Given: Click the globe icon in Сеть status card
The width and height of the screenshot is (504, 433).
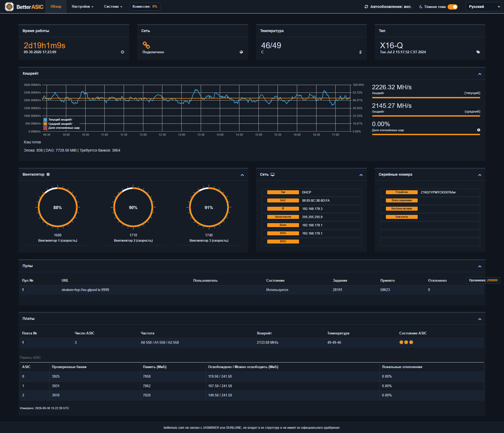Looking at the screenshot, I should click(241, 52).
